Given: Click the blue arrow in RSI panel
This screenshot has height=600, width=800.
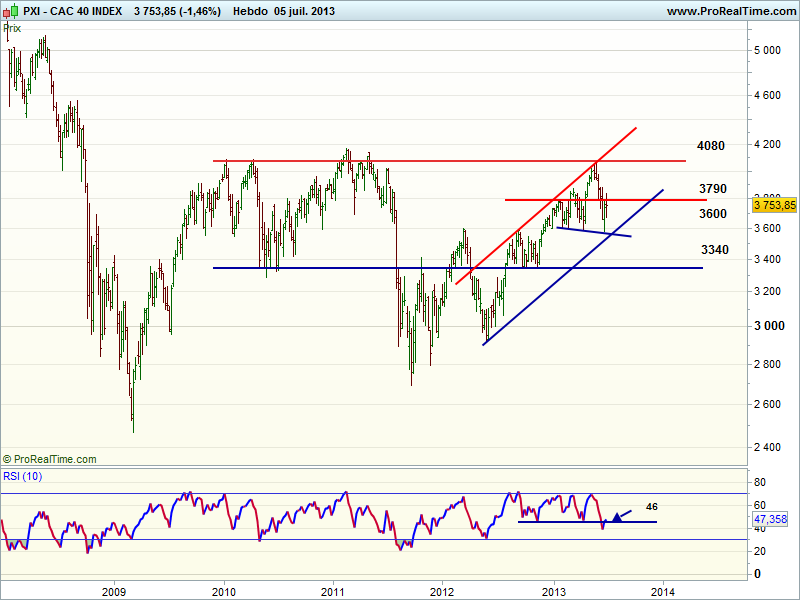Looking at the screenshot, I should click(x=621, y=516).
